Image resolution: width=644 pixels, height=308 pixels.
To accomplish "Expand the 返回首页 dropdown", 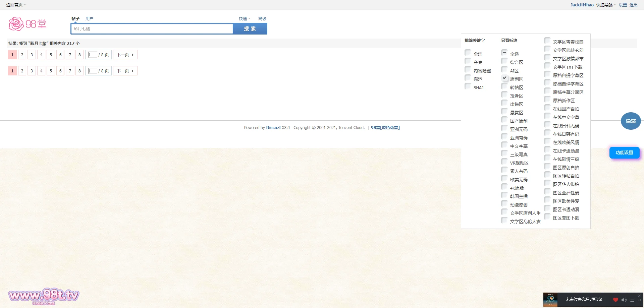I will click(16, 5).
